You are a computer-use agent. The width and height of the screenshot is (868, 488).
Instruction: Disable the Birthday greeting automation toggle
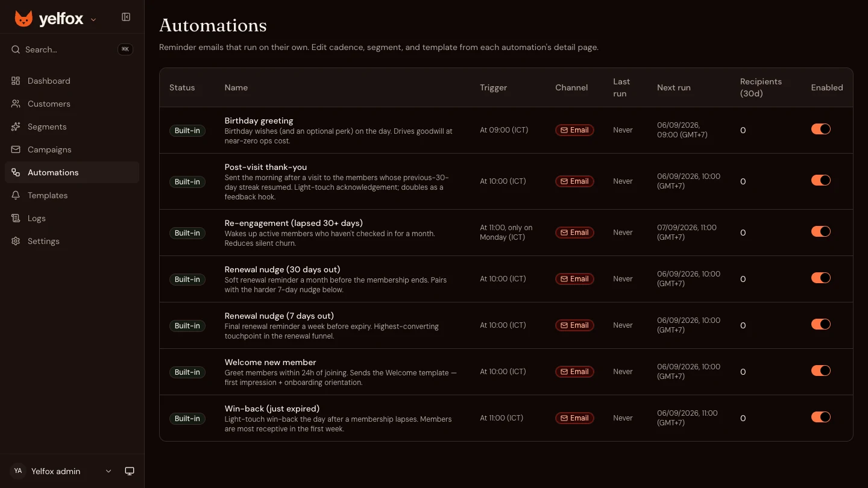pos(821,129)
